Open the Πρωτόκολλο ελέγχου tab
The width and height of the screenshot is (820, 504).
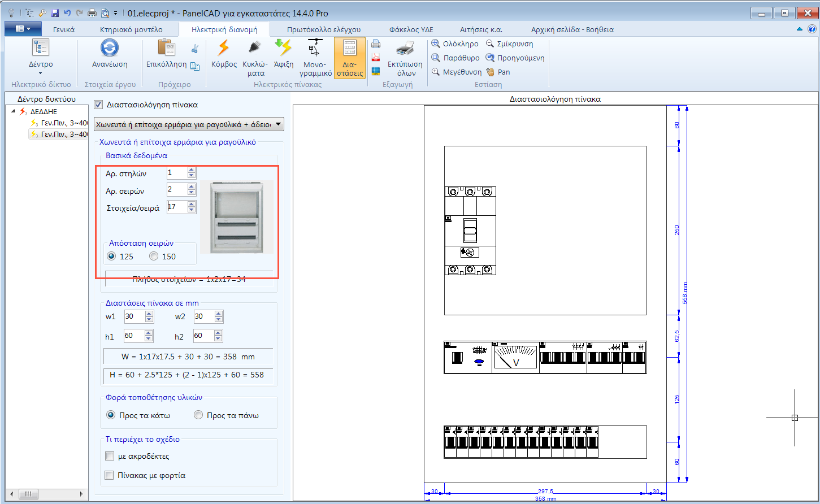[x=323, y=29]
